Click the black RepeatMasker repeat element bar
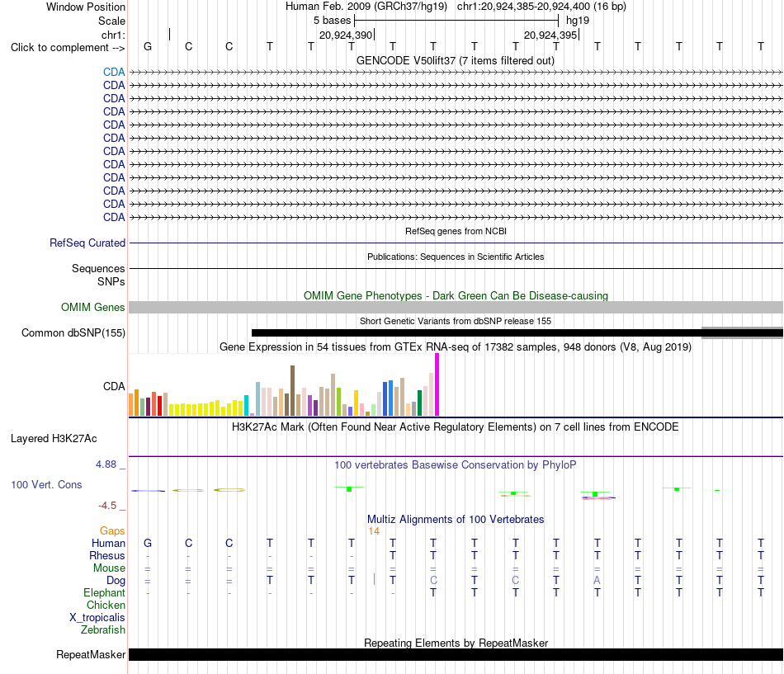The height and width of the screenshot is (674, 784). coord(456,655)
